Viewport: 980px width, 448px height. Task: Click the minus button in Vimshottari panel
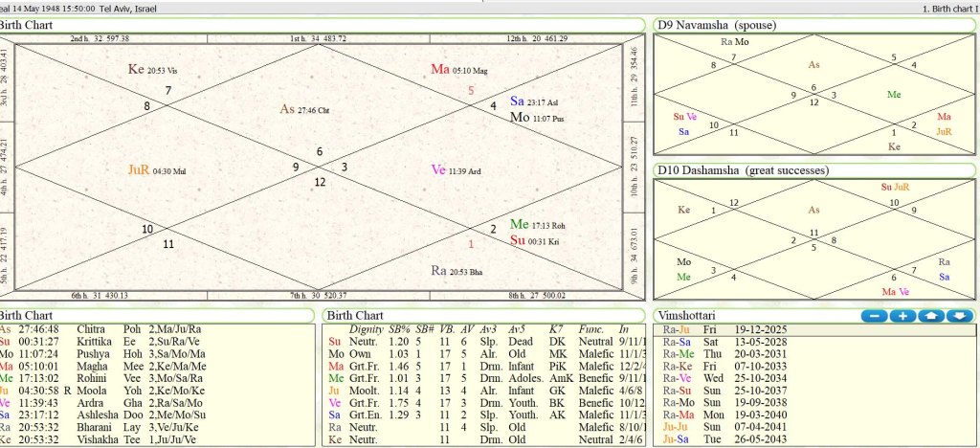coord(873,315)
